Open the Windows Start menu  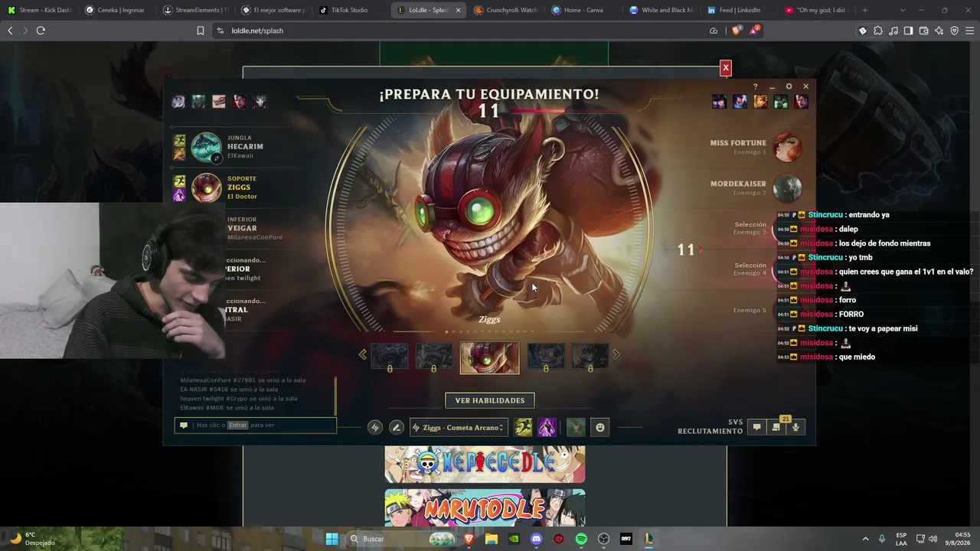tap(332, 539)
